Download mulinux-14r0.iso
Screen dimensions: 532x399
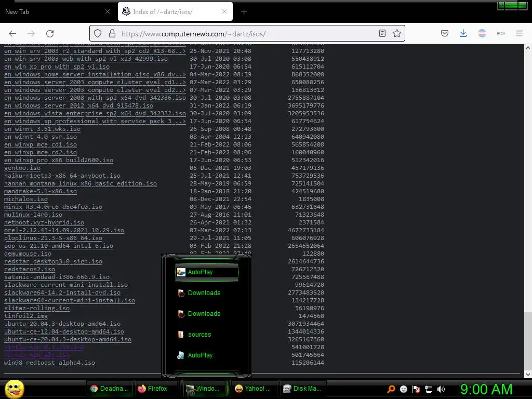click(33, 215)
